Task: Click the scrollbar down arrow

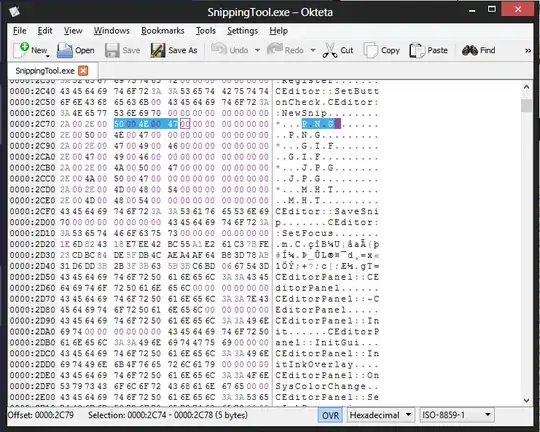Action: 526,400
